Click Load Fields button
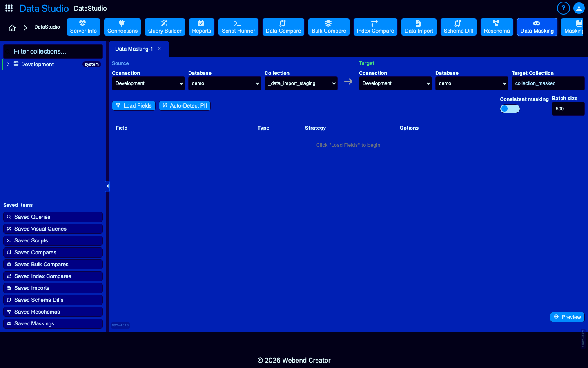Image resolution: width=588 pixels, height=368 pixels. [x=134, y=105]
